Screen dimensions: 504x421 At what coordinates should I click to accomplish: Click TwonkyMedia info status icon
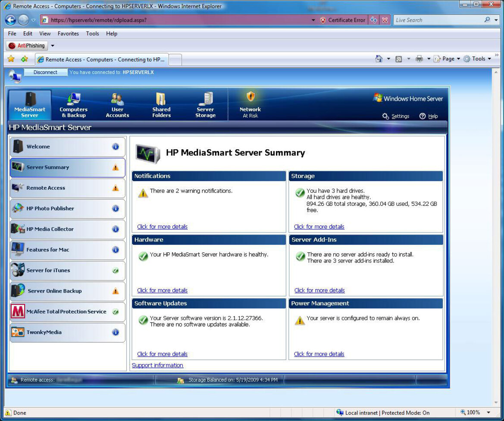pos(116,332)
